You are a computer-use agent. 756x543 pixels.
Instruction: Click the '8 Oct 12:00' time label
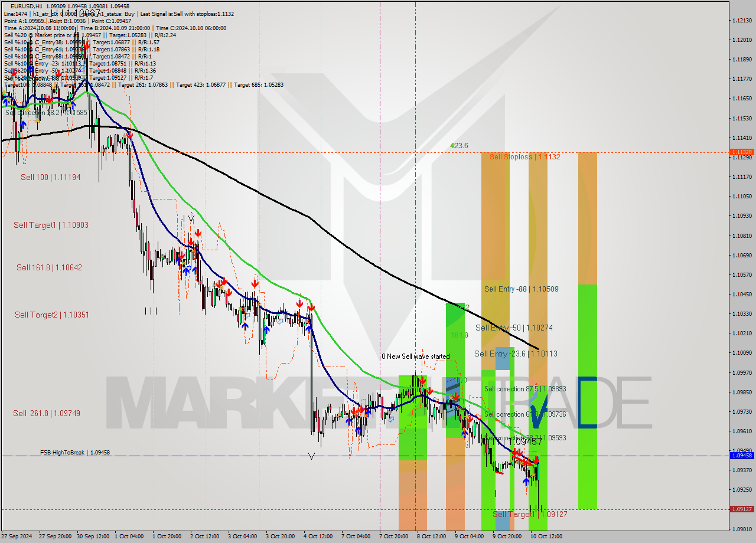[431, 537]
